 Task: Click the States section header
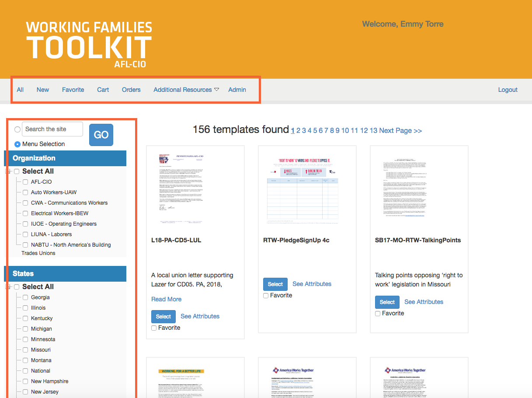(x=65, y=274)
